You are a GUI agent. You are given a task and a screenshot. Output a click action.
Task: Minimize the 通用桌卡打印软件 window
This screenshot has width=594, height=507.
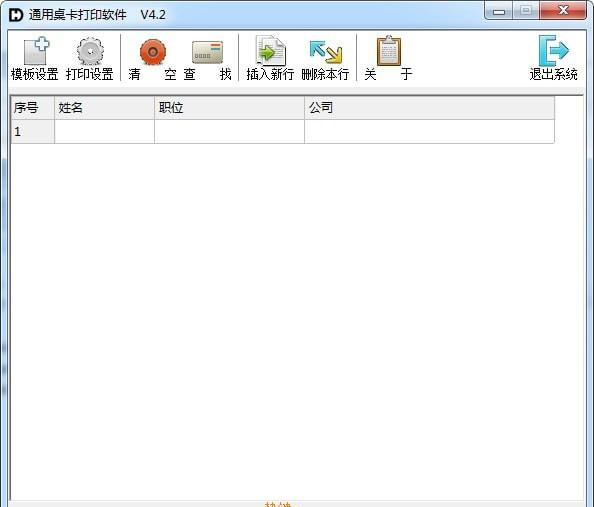point(499,11)
